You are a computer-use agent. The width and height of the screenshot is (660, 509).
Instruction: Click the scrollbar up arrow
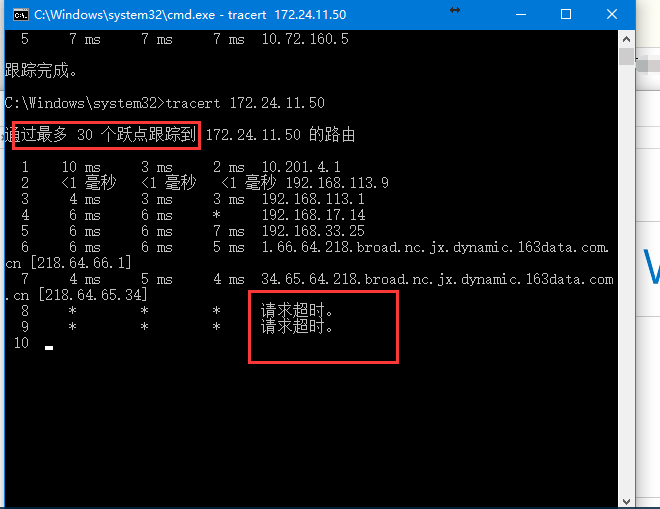626,39
